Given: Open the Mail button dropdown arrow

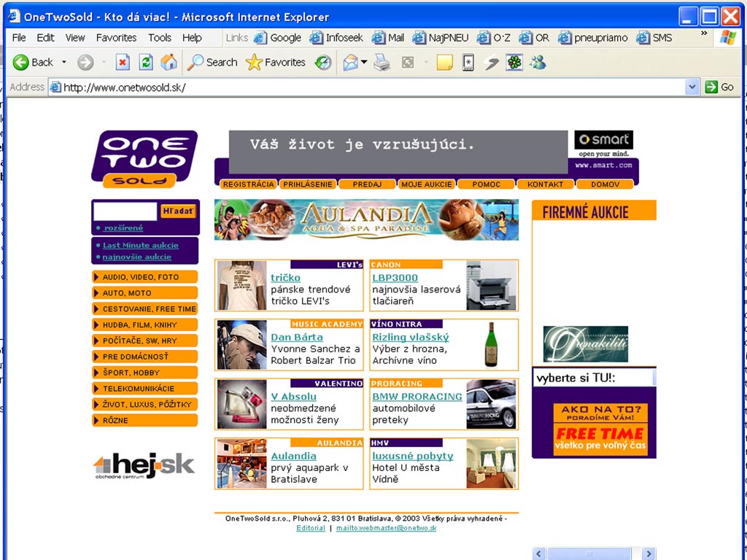Looking at the screenshot, I should 365,63.
